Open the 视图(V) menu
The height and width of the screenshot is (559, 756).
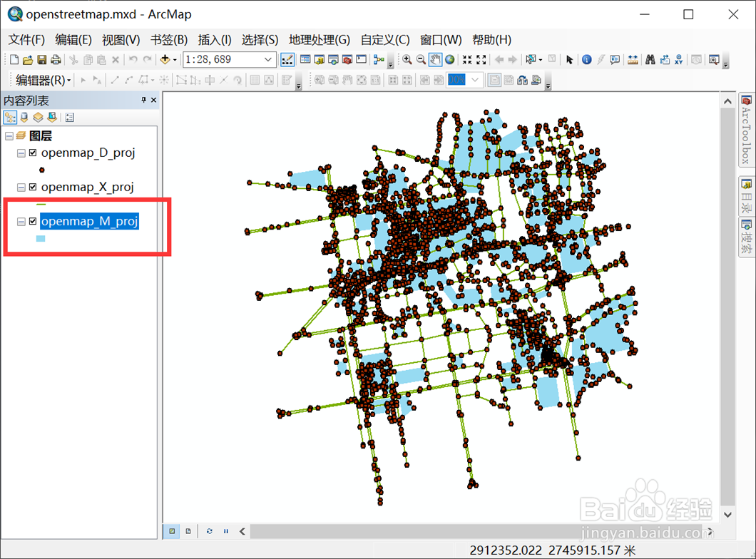tap(121, 39)
